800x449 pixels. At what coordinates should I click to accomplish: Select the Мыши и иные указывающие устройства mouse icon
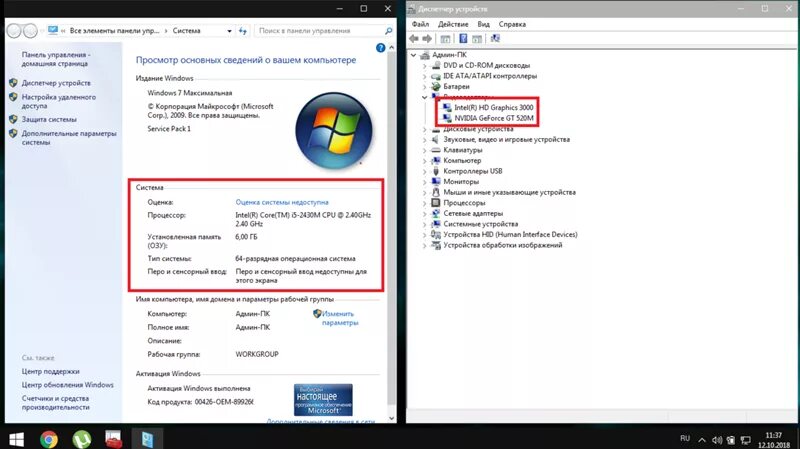pyautogui.click(x=436, y=192)
